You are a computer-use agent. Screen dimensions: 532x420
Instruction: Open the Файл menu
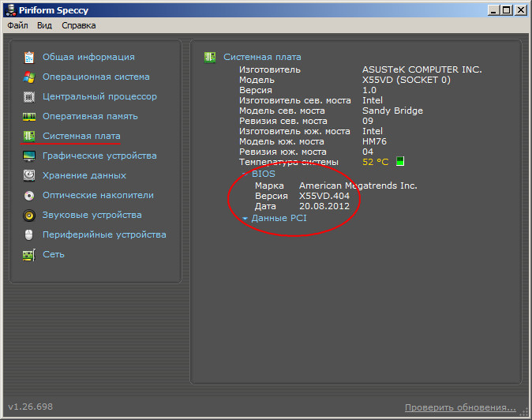17,25
